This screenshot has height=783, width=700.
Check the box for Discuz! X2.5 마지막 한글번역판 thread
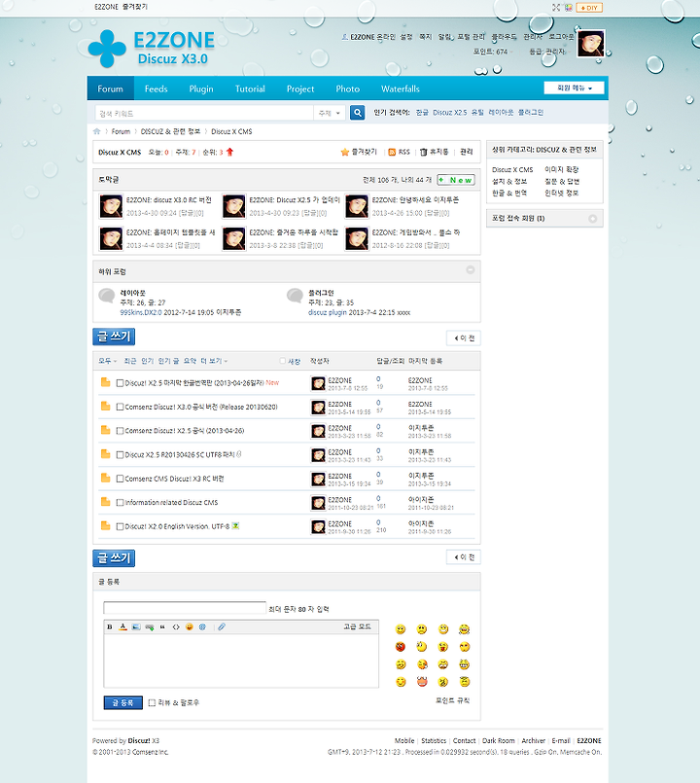(120, 383)
